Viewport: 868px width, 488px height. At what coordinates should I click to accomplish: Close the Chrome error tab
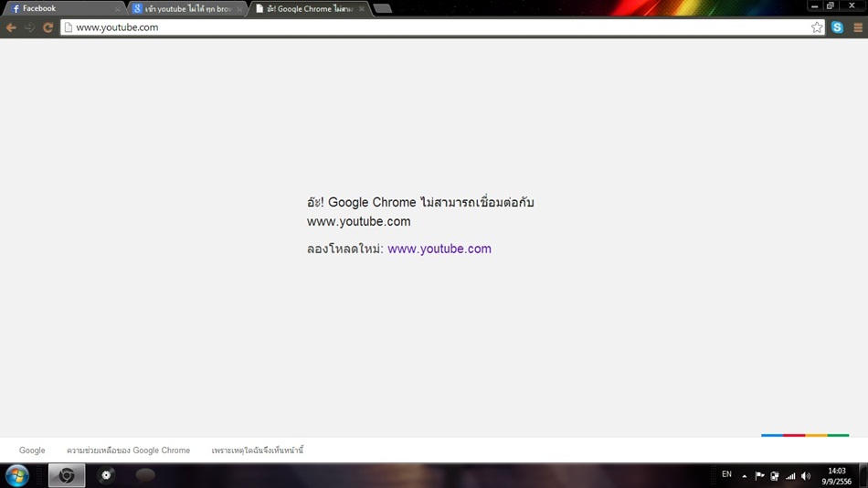362,9
